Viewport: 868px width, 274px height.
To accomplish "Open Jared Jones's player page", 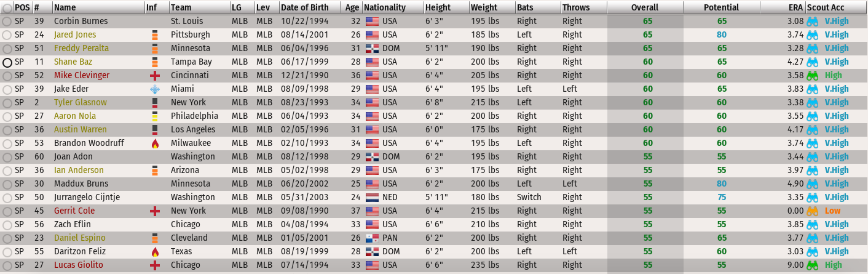I will (75, 34).
